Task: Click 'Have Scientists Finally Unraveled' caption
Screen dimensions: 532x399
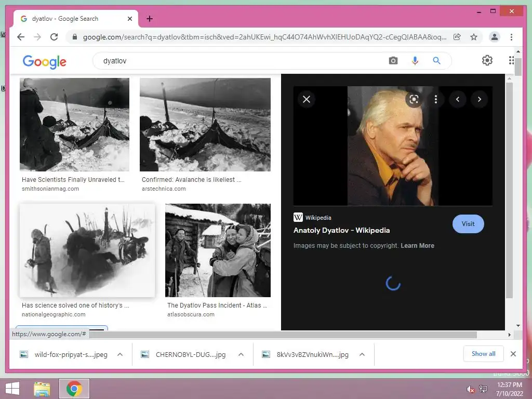Action: 73,179
